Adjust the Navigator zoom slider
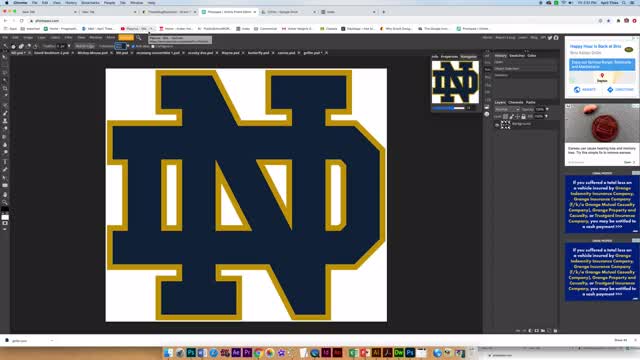Screen dimensions: 640x360 tap(448, 108)
